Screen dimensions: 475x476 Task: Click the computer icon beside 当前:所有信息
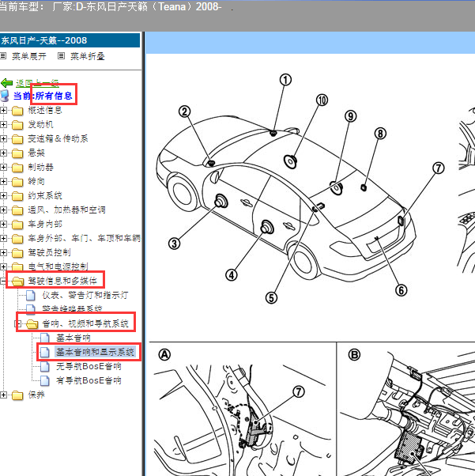click(4, 96)
